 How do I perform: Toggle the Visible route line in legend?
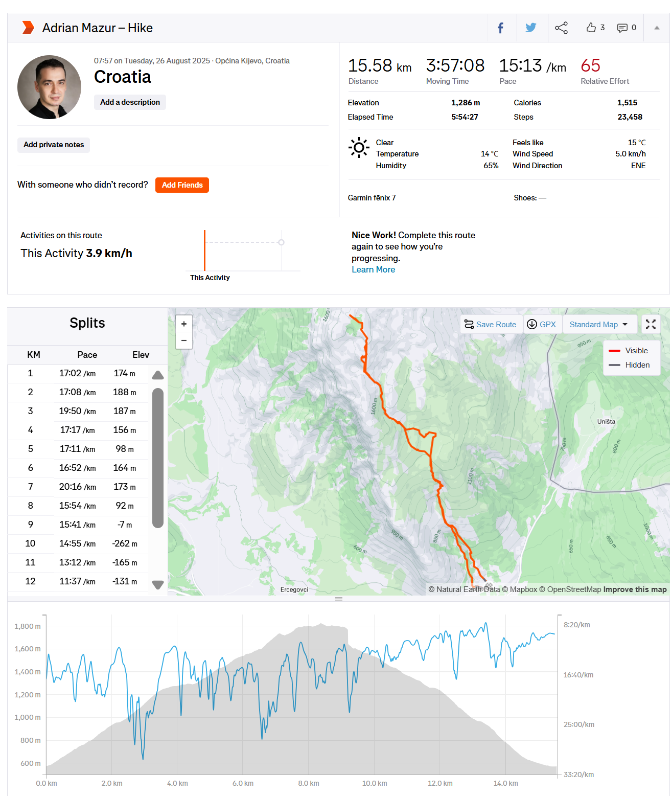[615, 351]
